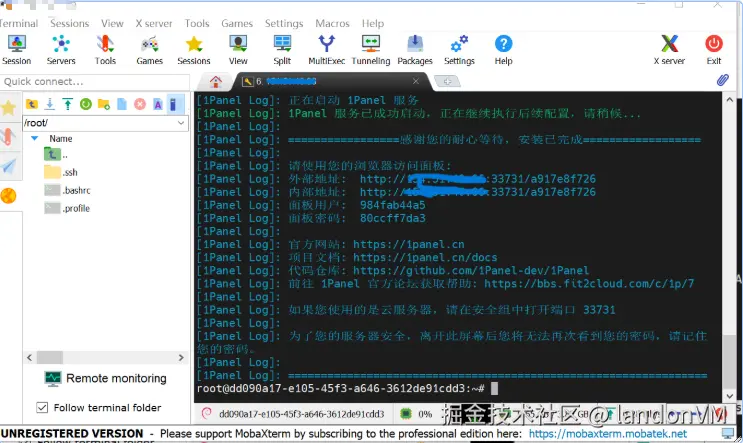
Task: Open the X server menu
Action: pos(154,23)
